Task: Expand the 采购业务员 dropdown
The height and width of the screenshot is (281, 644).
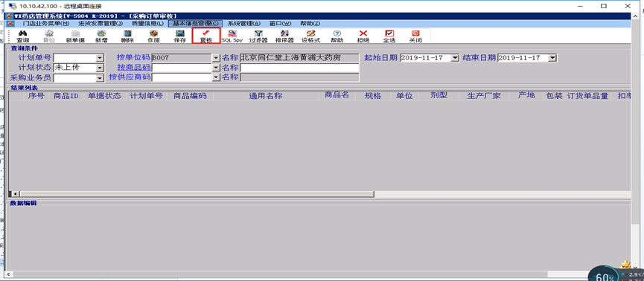Action: 100,77
